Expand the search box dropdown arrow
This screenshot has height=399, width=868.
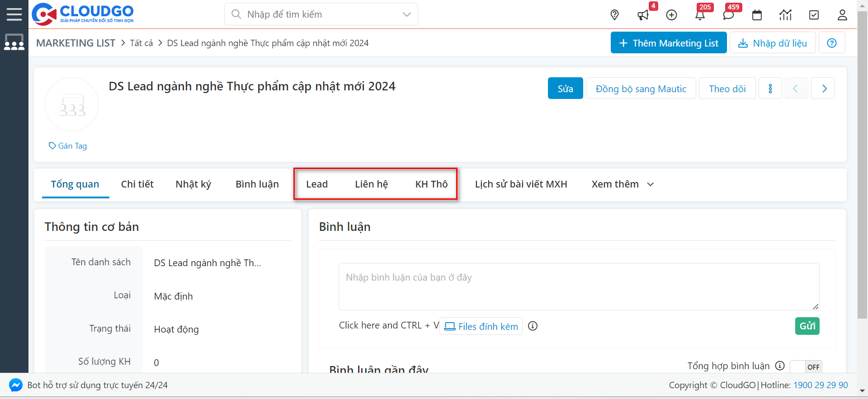pyautogui.click(x=406, y=14)
